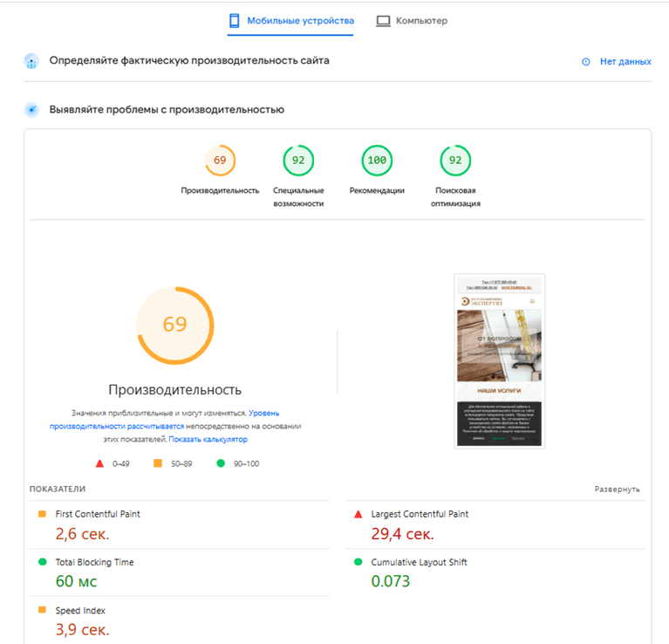Screen dimensions: 669x644
Task: Click the red triangle 0–49 legend icon
Action: point(99,463)
